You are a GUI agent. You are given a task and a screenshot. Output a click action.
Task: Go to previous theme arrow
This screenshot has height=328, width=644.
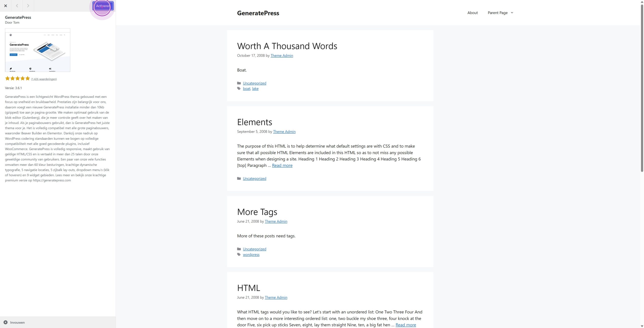(x=17, y=6)
